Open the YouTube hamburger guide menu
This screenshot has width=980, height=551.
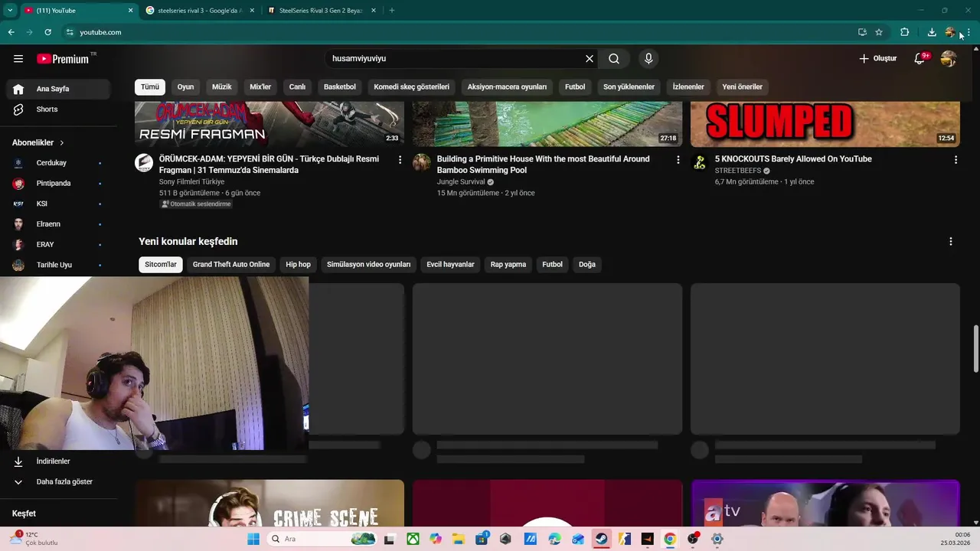tap(18, 59)
